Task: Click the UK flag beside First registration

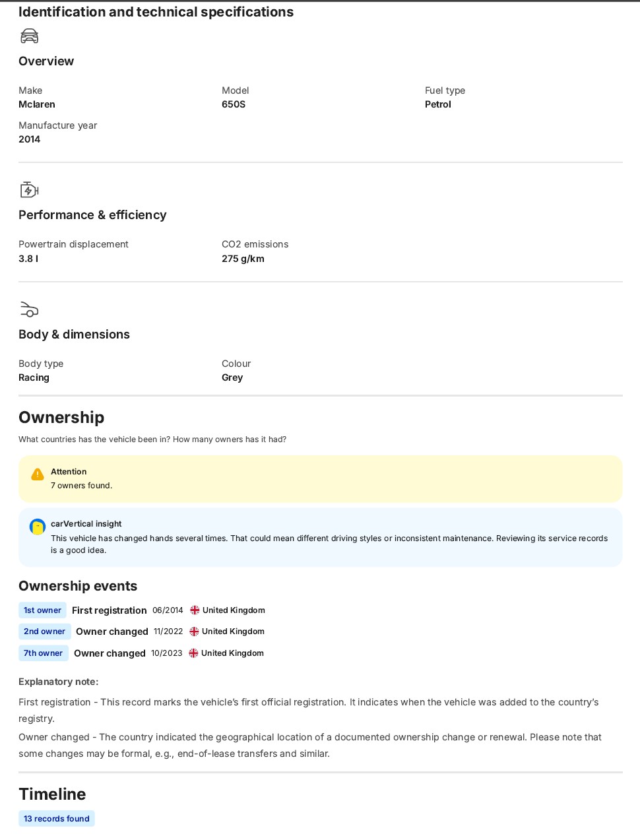Action: point(195,610)
